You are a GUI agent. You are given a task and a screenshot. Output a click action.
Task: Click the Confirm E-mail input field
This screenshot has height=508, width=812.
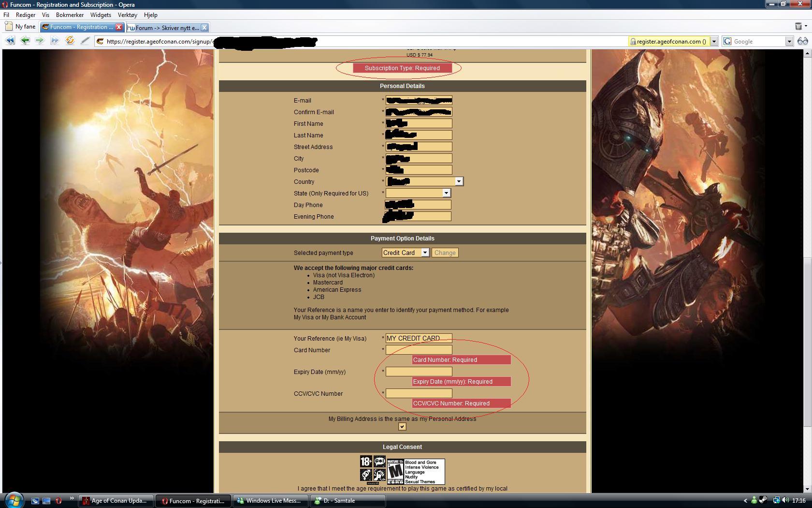[x=419, y=112]
